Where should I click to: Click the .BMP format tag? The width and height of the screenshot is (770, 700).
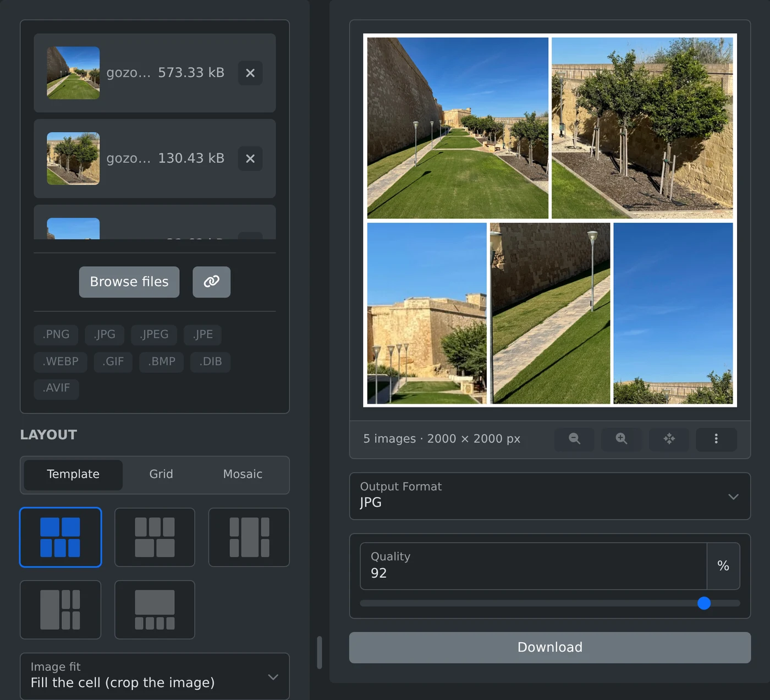point(162,362)
